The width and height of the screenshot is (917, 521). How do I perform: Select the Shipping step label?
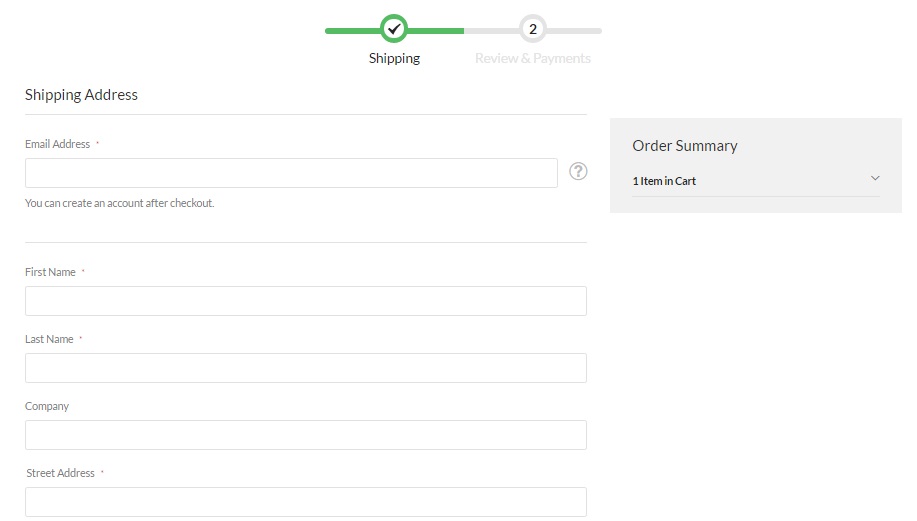[x=394, y=59]
